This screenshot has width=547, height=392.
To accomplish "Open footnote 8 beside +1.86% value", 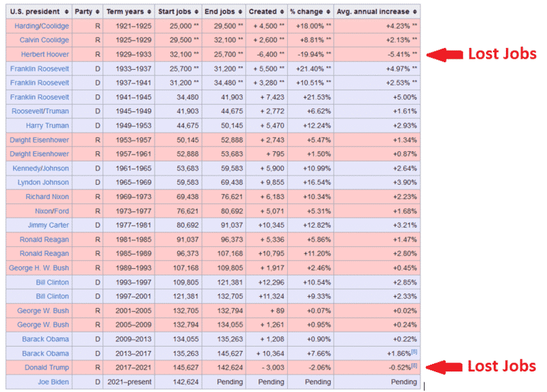I will click(414, 352).
